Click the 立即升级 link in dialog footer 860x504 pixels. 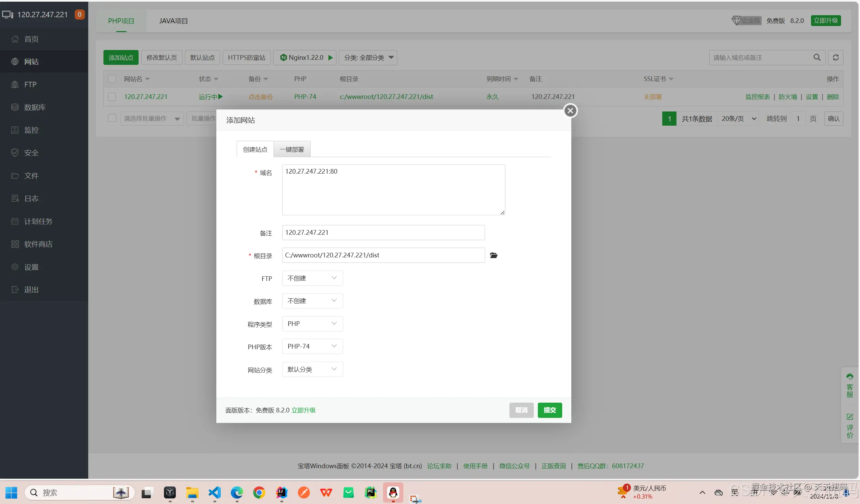303,410
